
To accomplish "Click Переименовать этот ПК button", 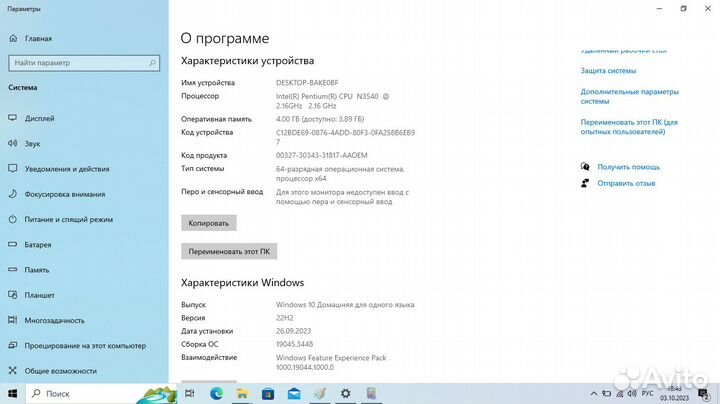I will pos(229,252).
